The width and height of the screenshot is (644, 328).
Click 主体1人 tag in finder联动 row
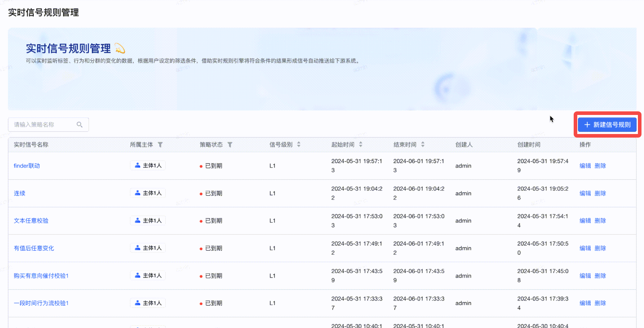[148, 165]
